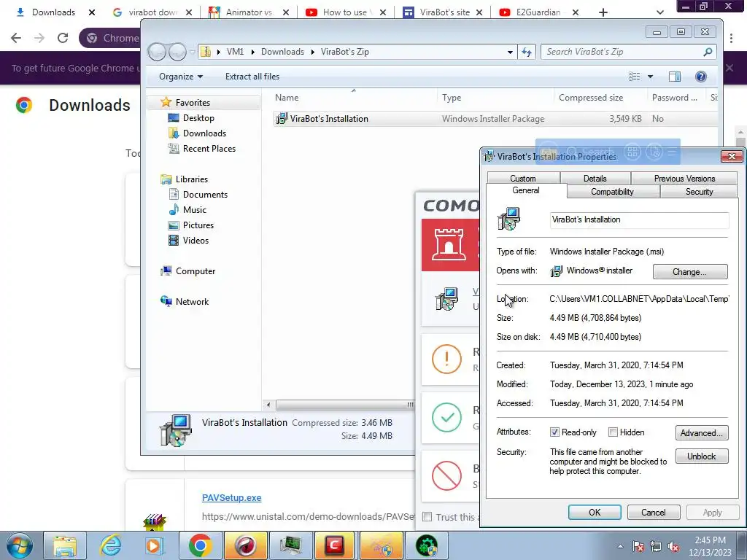The image size is (747, 560).
Task: Click the green gear taskbar icon
Action: tap(426, 545)
